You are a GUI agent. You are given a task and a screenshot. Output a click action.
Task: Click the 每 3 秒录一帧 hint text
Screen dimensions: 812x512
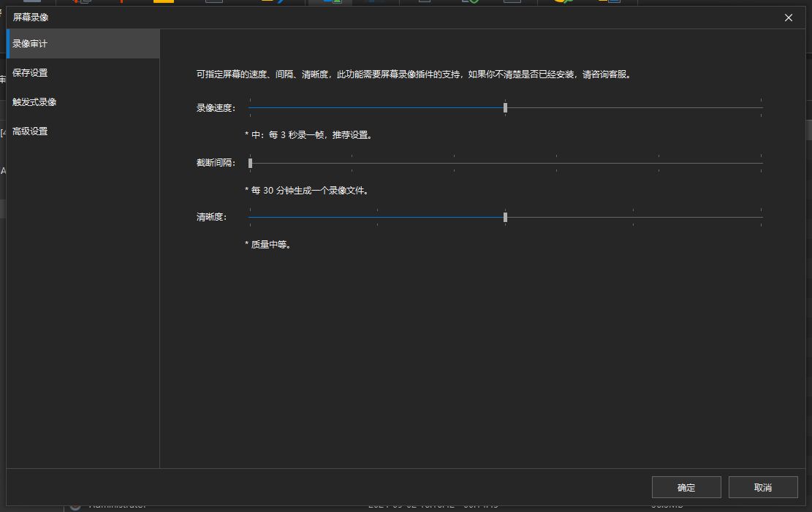(x=308, y=135)
